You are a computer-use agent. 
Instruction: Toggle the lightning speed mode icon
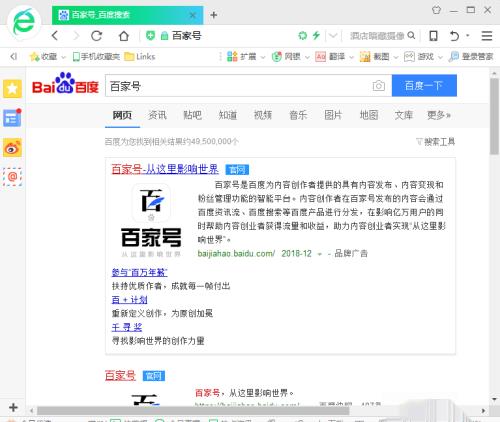pyautogui.click(x=316, y=35)
